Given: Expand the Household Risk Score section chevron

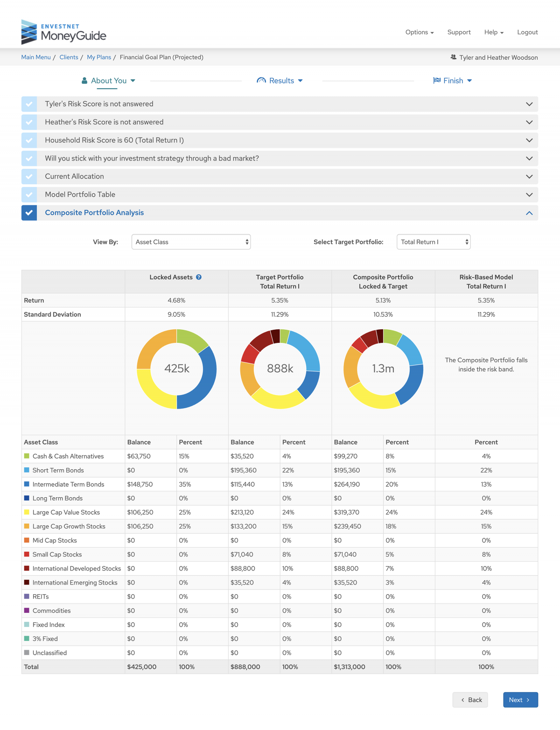Looking at the screenshot, I should pos(529,140).
